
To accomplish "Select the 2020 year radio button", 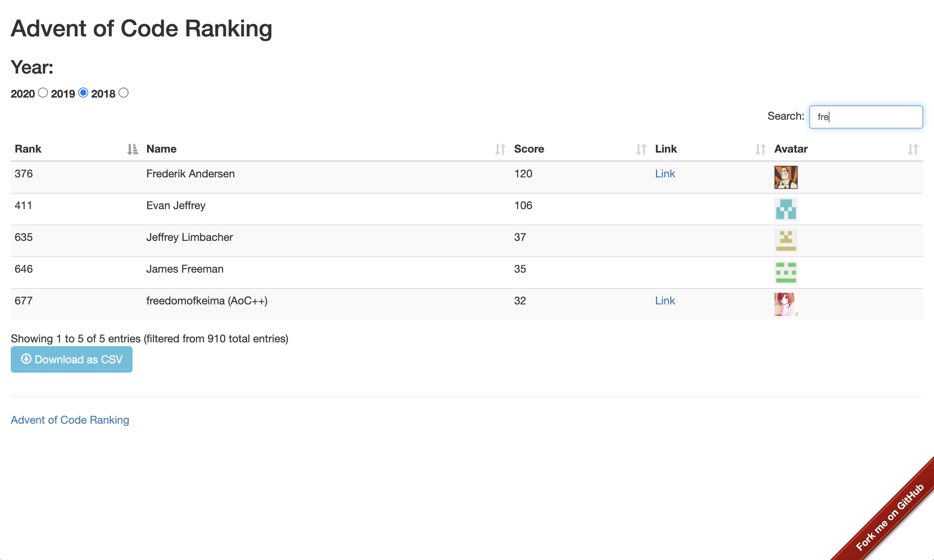I will [43, 93].
